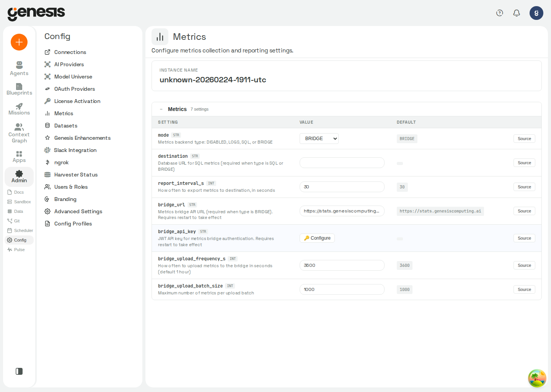Screen dimensions: 551x392
Task: Open Harvester Status page
Action: [x=71, y=175]
